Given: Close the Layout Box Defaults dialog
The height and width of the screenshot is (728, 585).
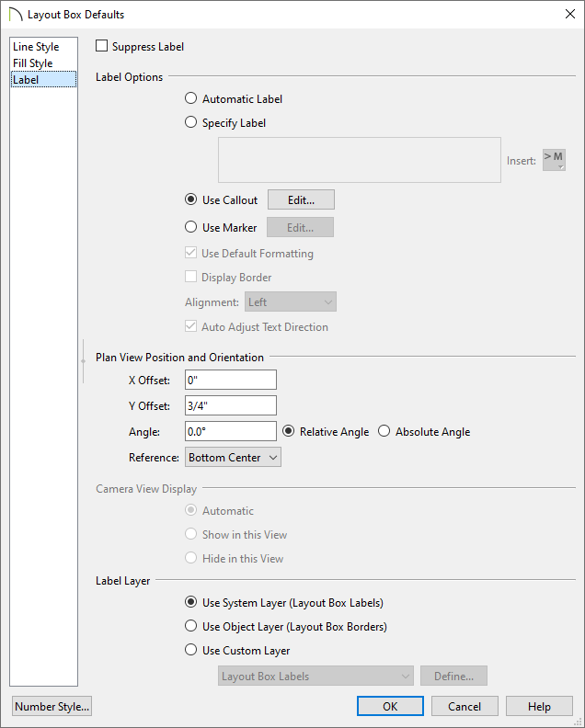Looking at the screenshot, I should point(570,14).
